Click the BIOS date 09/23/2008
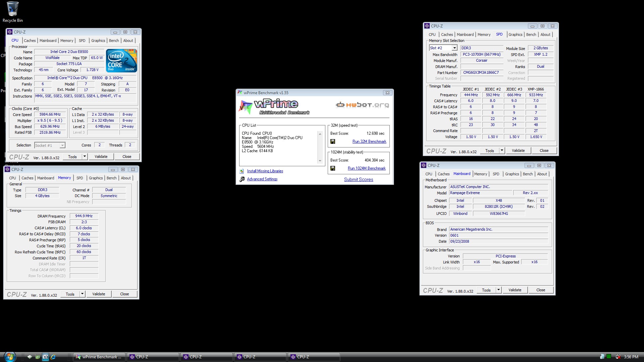 [x=499, y=242]
